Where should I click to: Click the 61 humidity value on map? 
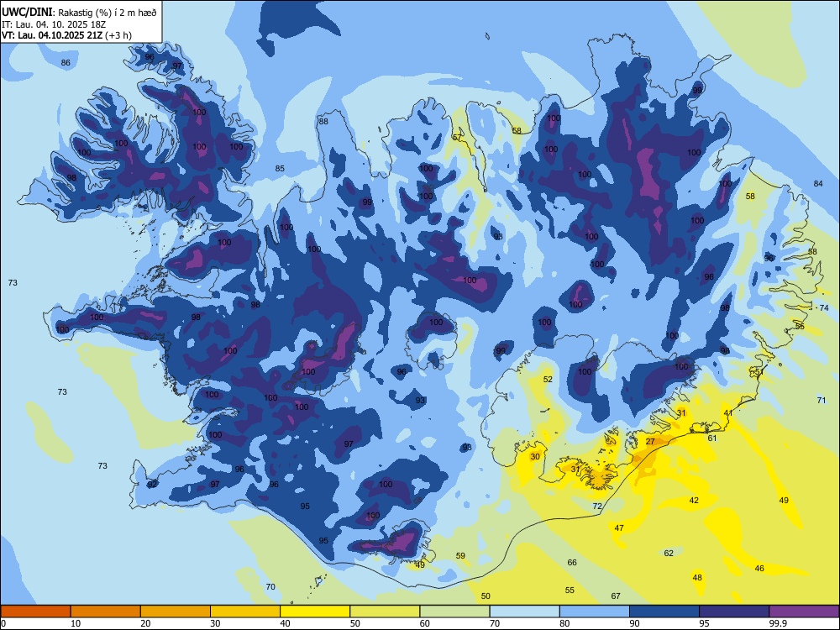pyautogui.click(x=712, y=438)
